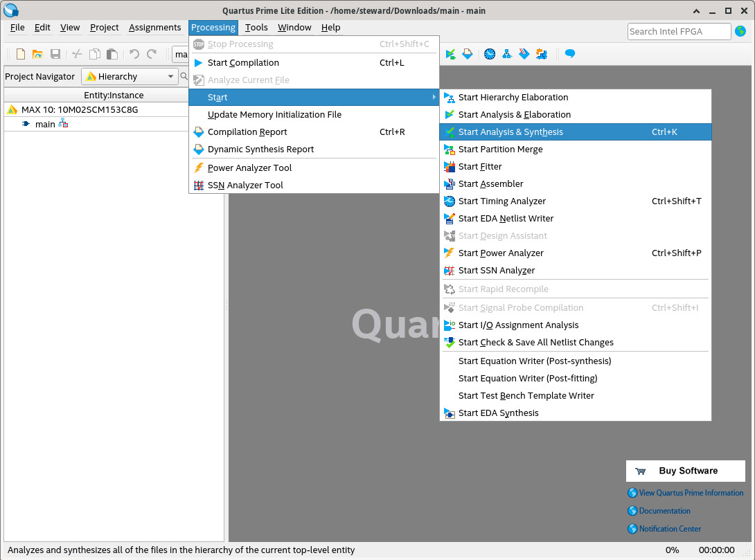This screenshot has height=560, width=755.
Task: Click the blue pencil programmer toolbar icon
Action: 524,54
